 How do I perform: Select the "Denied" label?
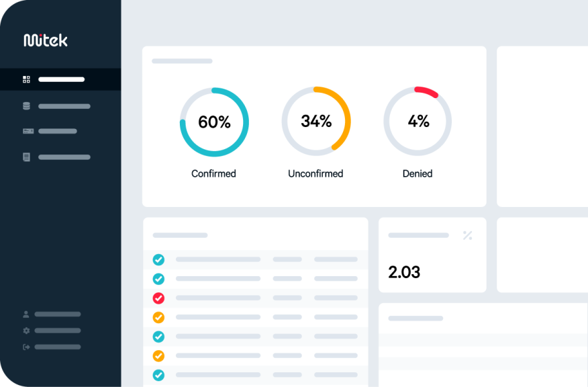point(418,173)
